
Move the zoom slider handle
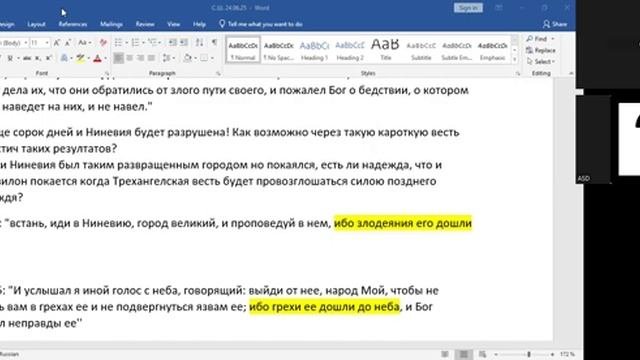tap(529, 354)
